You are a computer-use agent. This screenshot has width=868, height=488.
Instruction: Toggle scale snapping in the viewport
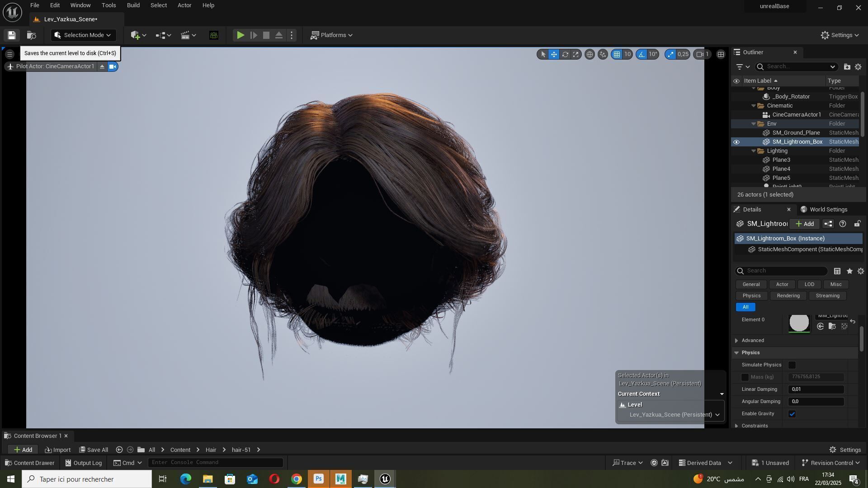click(x=670, y=55)
